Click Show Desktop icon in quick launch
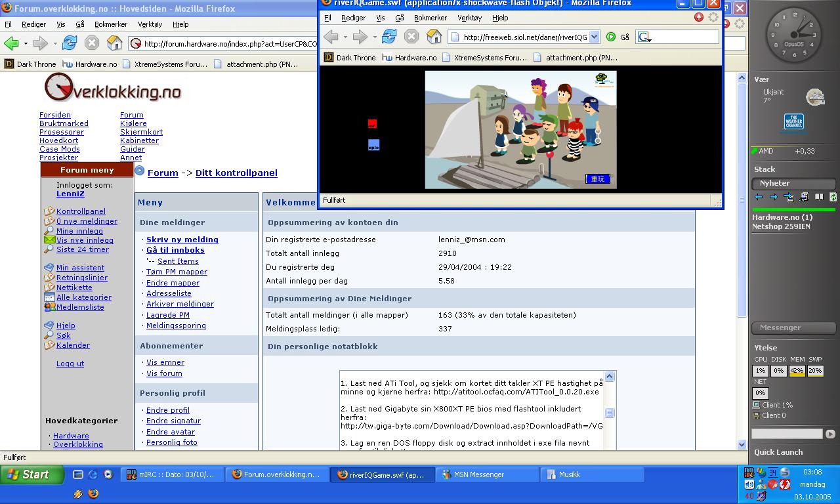Viewport: 840px width, 504px height. point(77,474)
